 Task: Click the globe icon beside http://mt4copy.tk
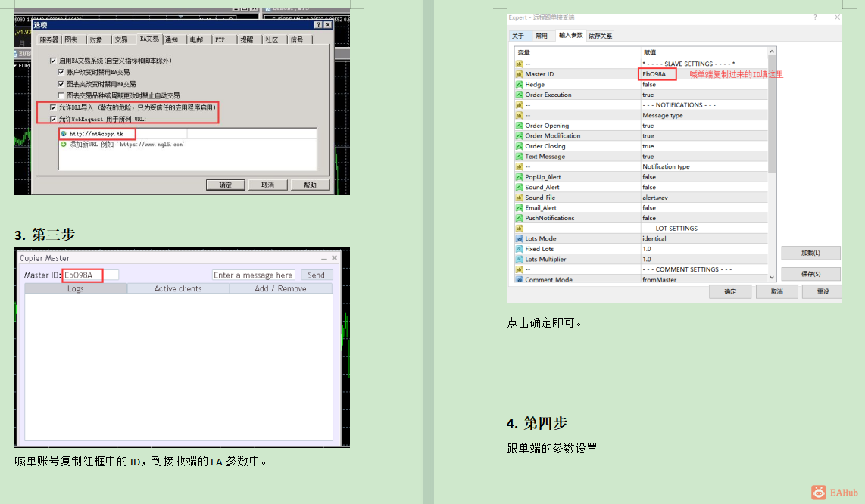click(64, 134)
